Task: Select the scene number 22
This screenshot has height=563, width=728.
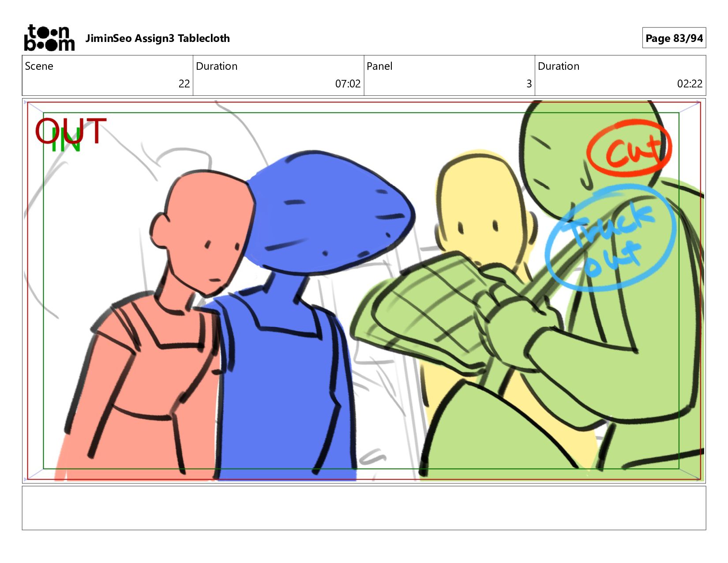Action: 184,83
